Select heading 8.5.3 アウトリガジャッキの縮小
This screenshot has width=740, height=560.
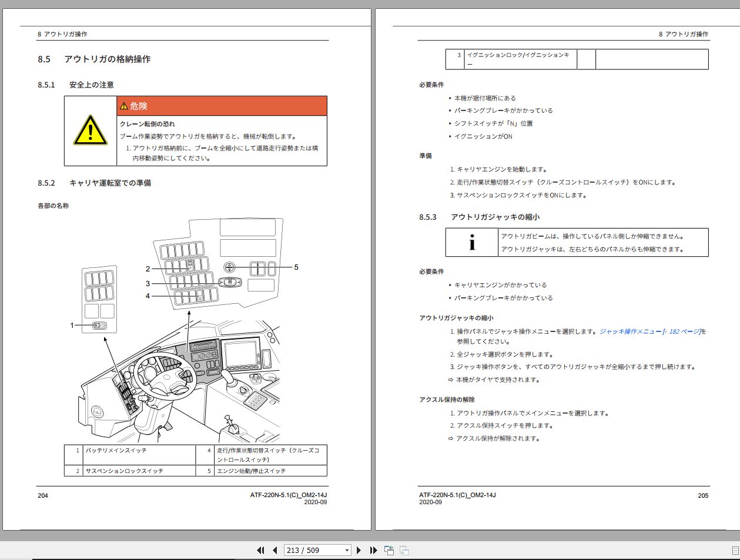pos(479,217)
